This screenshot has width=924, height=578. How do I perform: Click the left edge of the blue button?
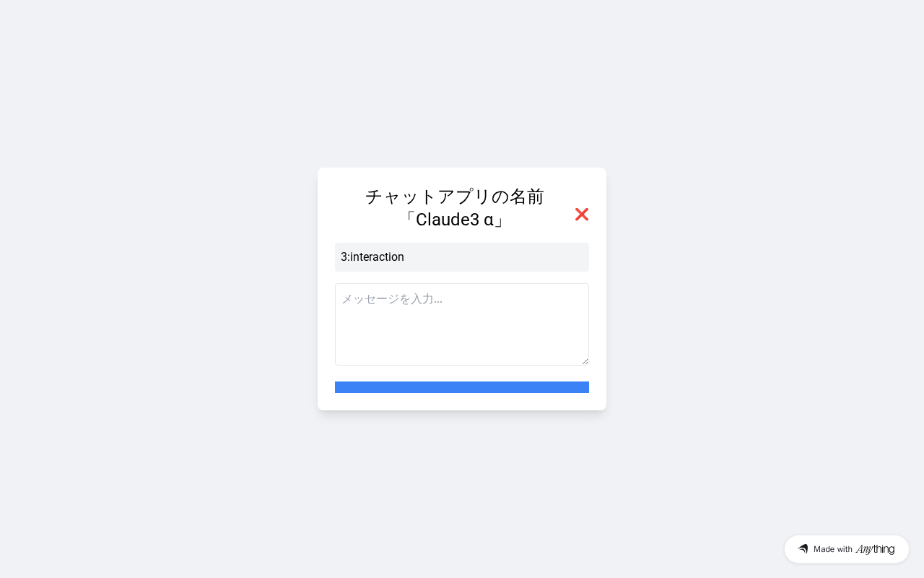(x=339, y=387)
